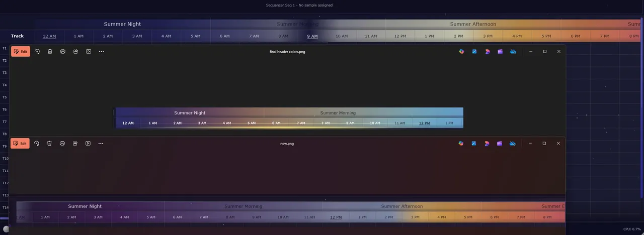Select track row T14 in the sequencer
The image size is (644, 235).
(x=5, y=207)
